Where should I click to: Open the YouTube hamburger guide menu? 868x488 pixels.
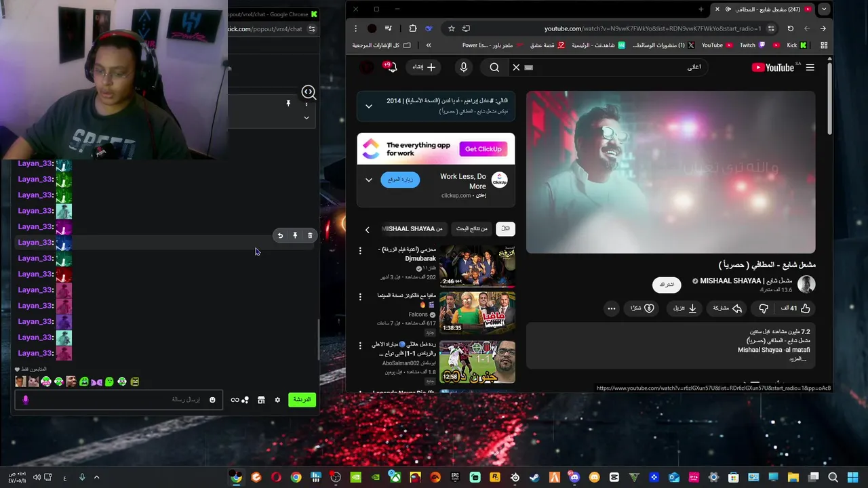point(810,67)
